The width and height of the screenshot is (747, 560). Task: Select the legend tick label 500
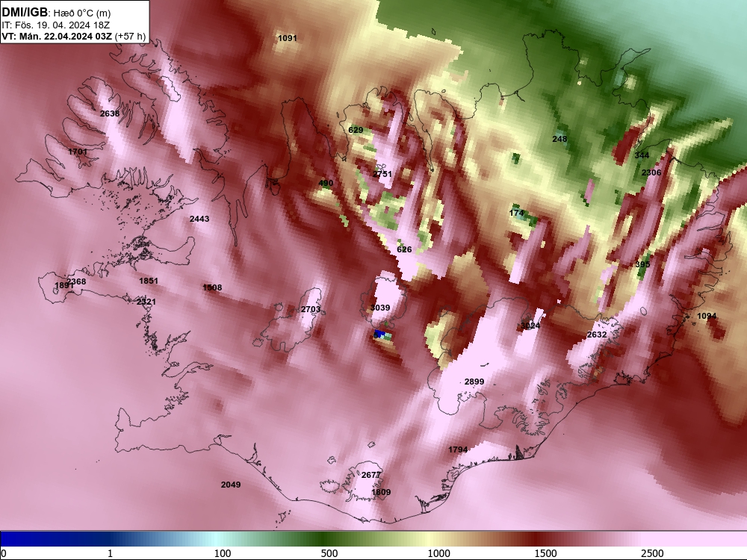click(x=329, y=553)
